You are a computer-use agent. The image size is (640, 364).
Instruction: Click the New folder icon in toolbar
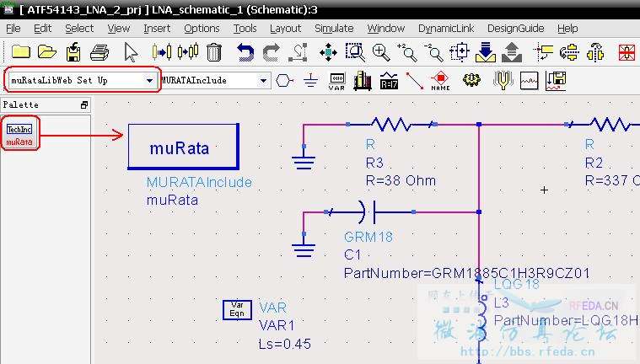pyautogui.click(x=21, y=52)
